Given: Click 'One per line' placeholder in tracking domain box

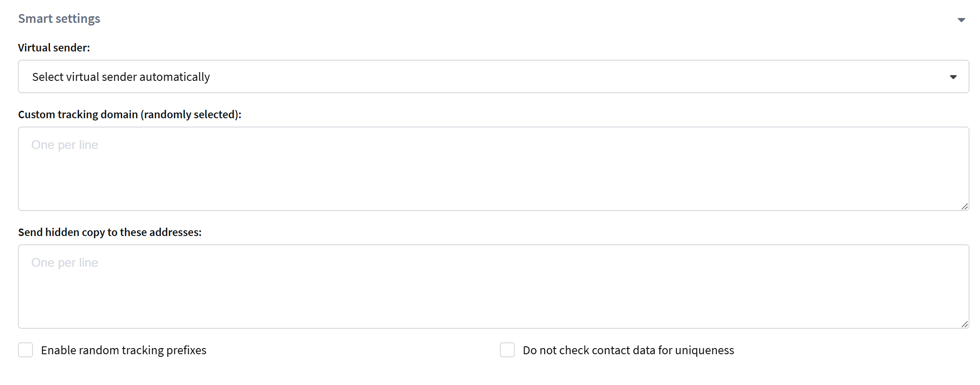Looking at the screenshot, I should tap(65, 145).
